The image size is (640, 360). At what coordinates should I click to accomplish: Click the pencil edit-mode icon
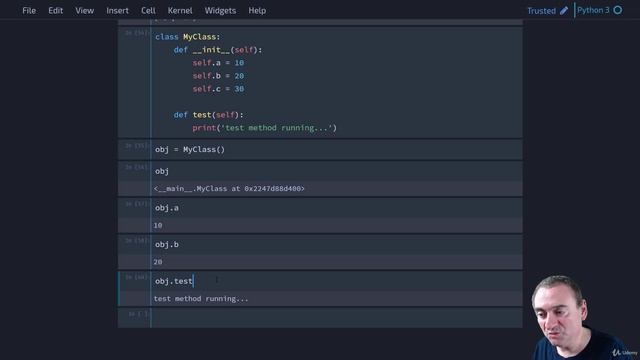(x=564, y=11)
